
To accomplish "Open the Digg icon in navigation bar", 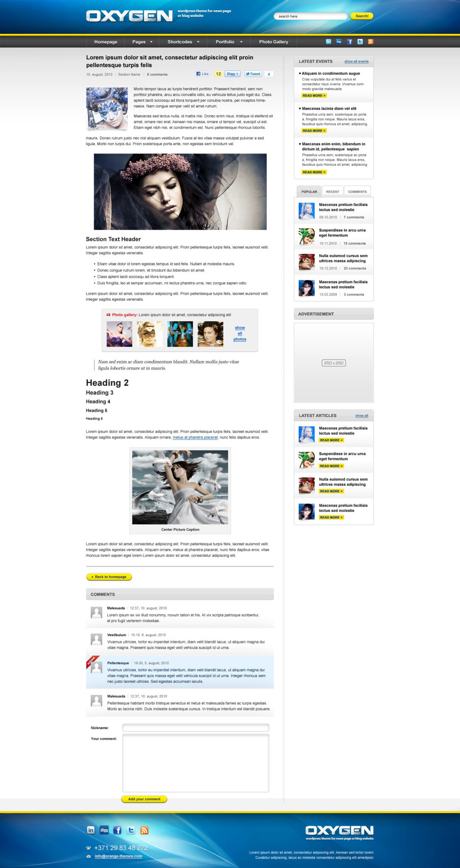I will (x=339, y=42).
